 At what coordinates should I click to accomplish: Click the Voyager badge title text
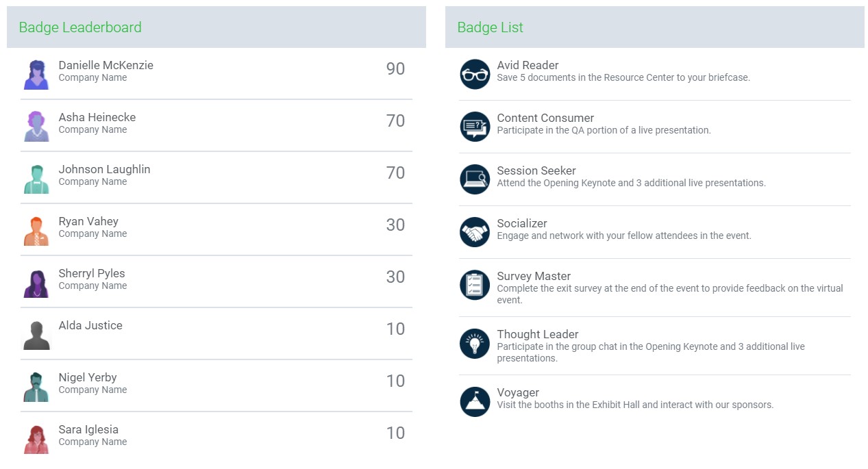click(x=518, y=392)
